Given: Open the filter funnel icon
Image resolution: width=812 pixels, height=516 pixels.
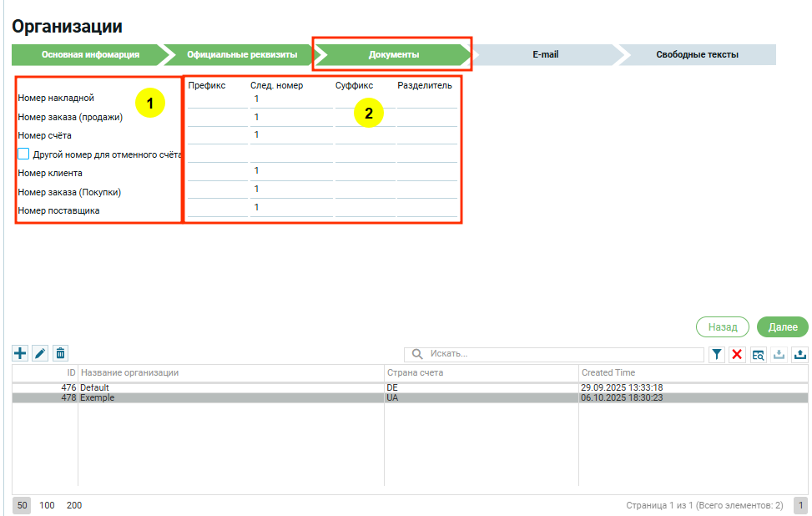Looking at the screenshot, I should 717,355.
